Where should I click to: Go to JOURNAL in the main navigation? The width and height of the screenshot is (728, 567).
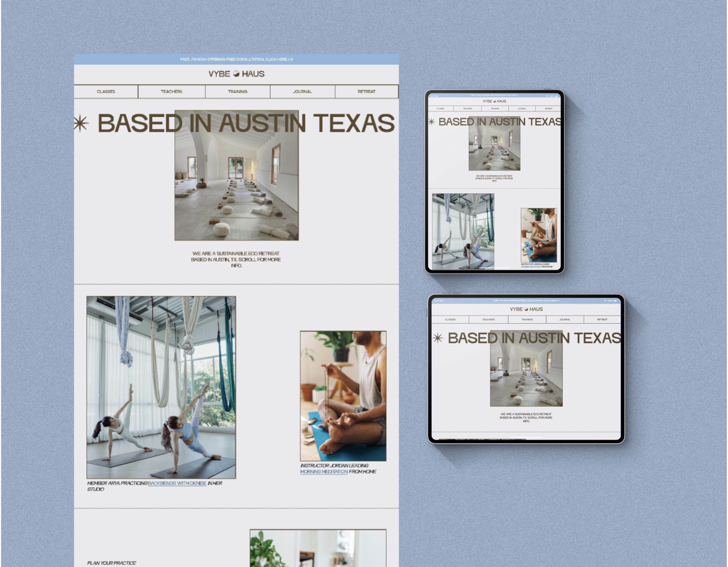(x=303, y=92)
